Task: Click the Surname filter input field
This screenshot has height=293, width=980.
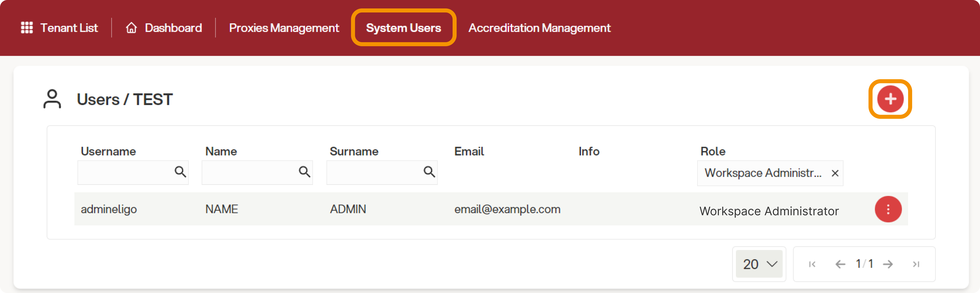Action: pos(374,173)
